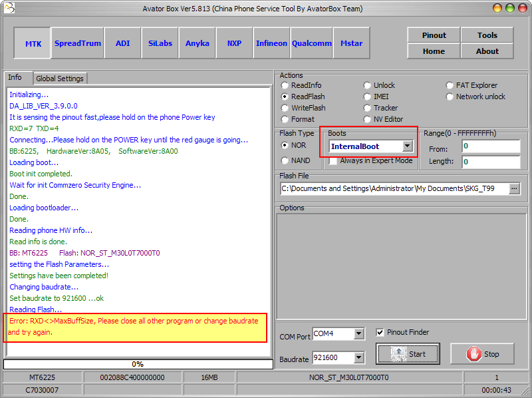Minimize the Avator Box window
Viewport: 532px width, 398px height.
pyautogui.click(x=497, y=8)
